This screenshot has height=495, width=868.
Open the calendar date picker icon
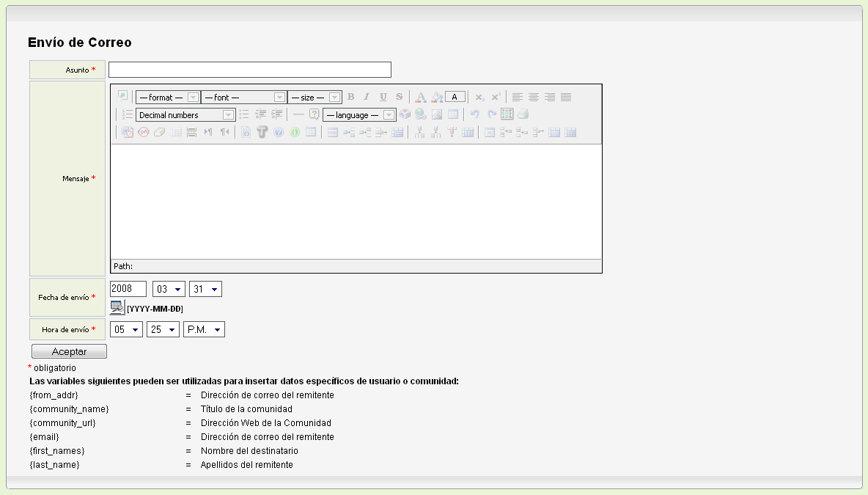coord(117,308)
